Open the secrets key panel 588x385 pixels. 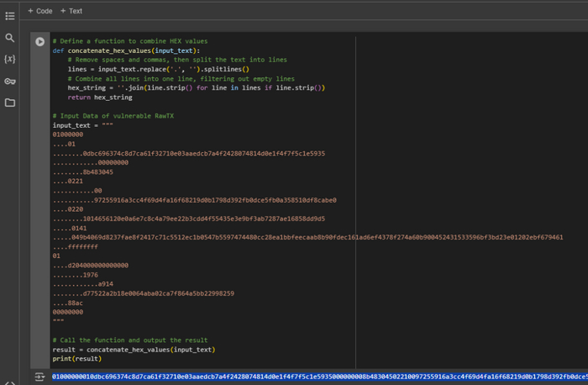[10, 82]
